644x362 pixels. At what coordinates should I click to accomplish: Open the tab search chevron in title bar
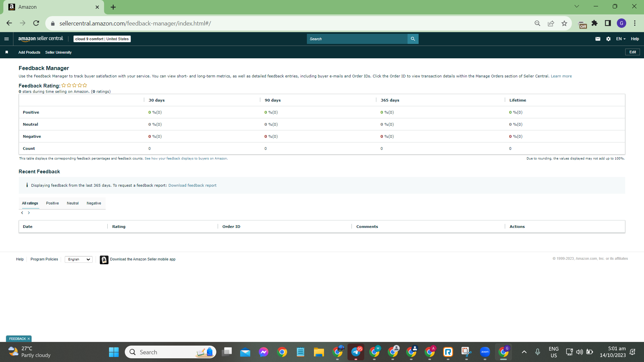[577, 6]
